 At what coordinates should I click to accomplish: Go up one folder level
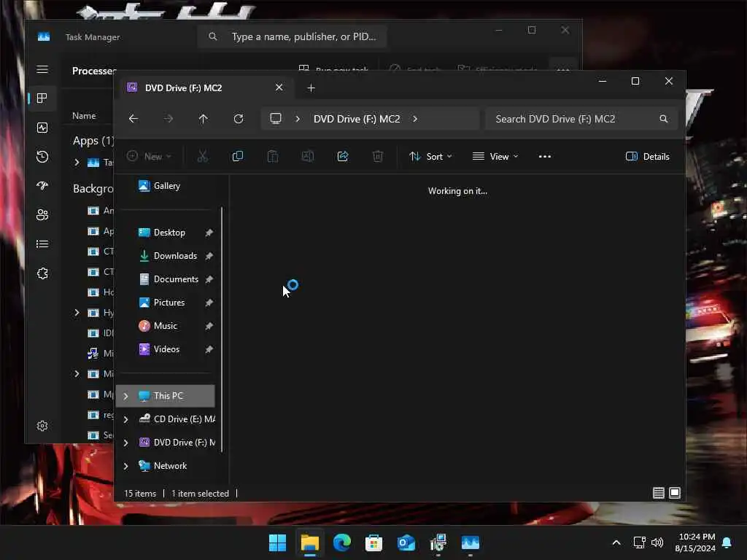204,119
